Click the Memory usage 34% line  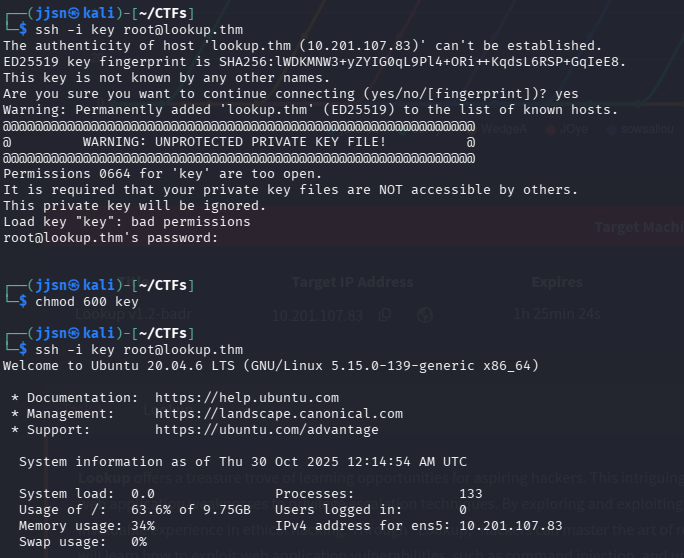tap(87, 525)
